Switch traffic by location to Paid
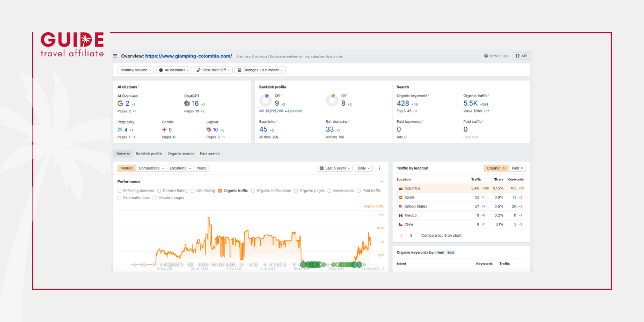 (x=517, y=168)
